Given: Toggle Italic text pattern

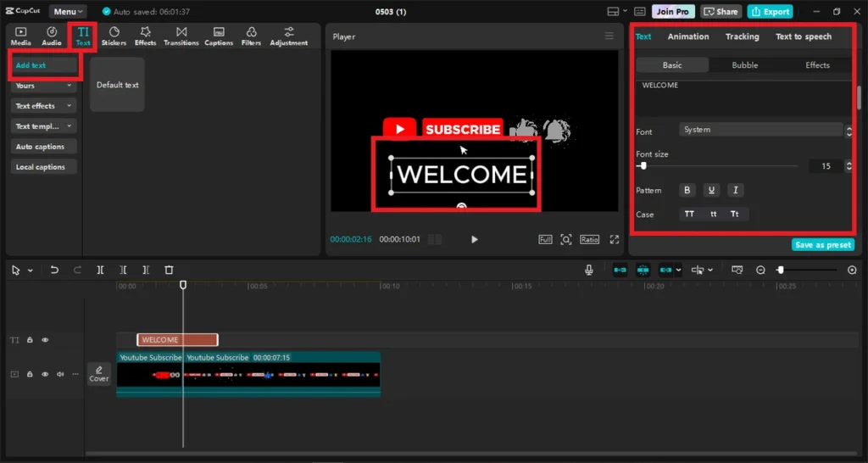Looking at the screenshot, I should tap(735, 190).
